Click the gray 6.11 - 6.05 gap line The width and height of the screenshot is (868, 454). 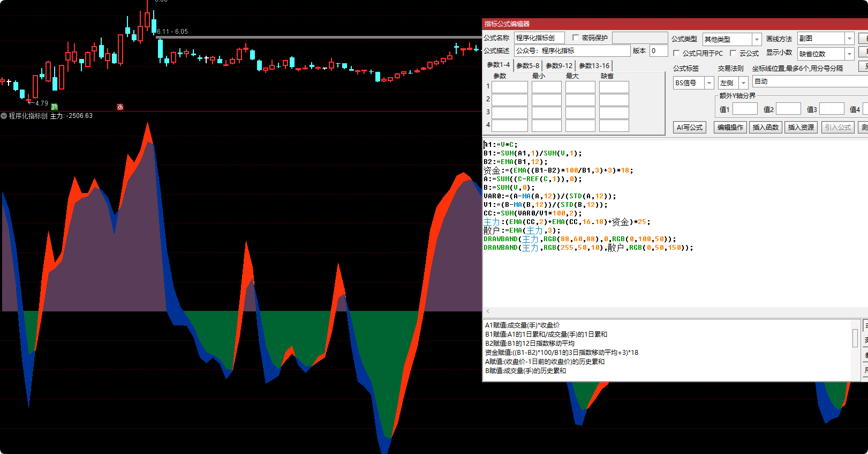click(x=321, y=37)
